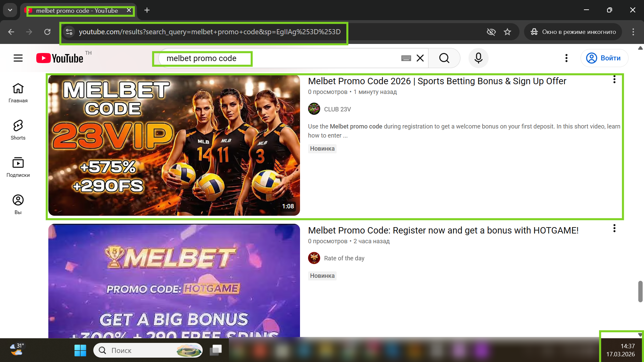Click the '1 минуту назад' upload time
Viewport: 644px width, 362px height.
pos(375,92)
